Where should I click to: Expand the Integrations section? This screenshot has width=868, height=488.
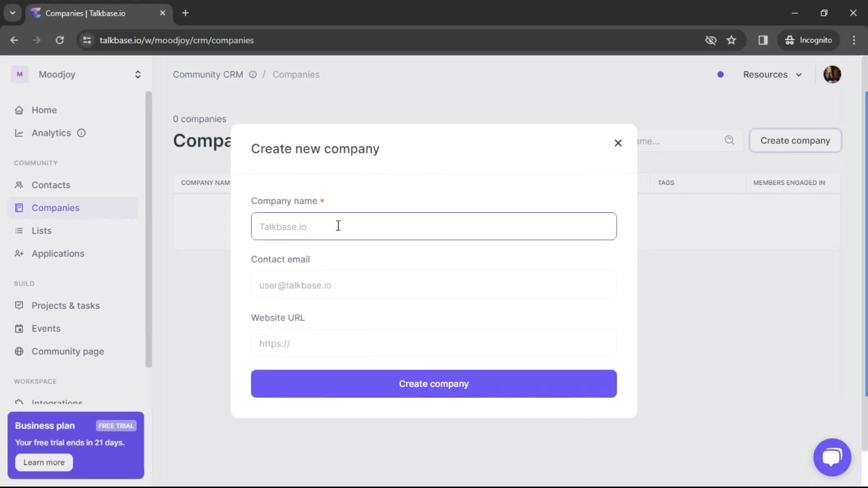(57, 403)
